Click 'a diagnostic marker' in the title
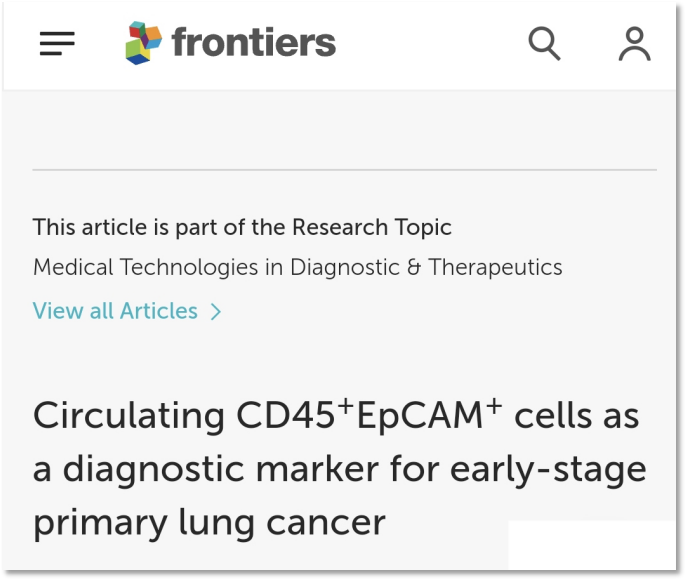This screenshot has height=580, width=686. pos(206,470)
